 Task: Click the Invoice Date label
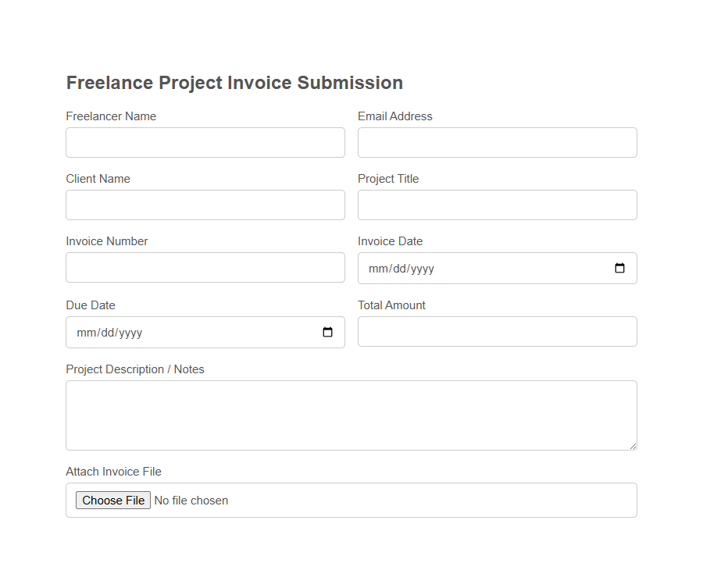[x=390, y=241]
